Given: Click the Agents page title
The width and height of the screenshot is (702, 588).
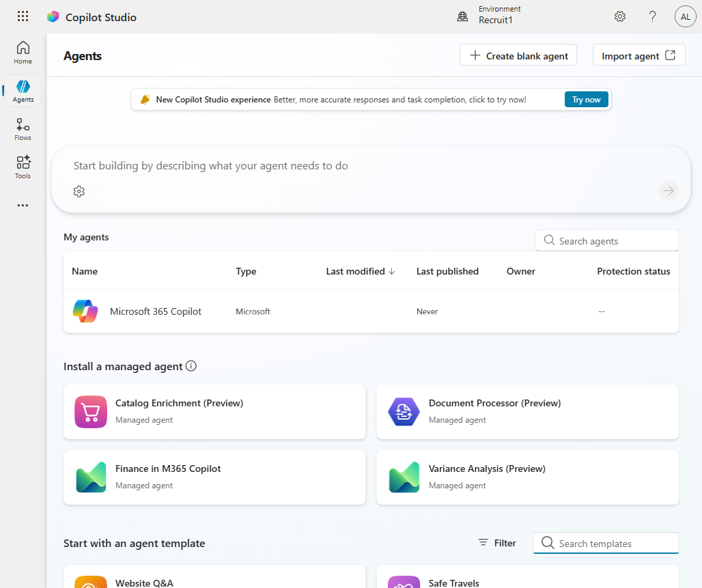Looking at the screenshot, I should pyautogui.click(x=83, y=56).
